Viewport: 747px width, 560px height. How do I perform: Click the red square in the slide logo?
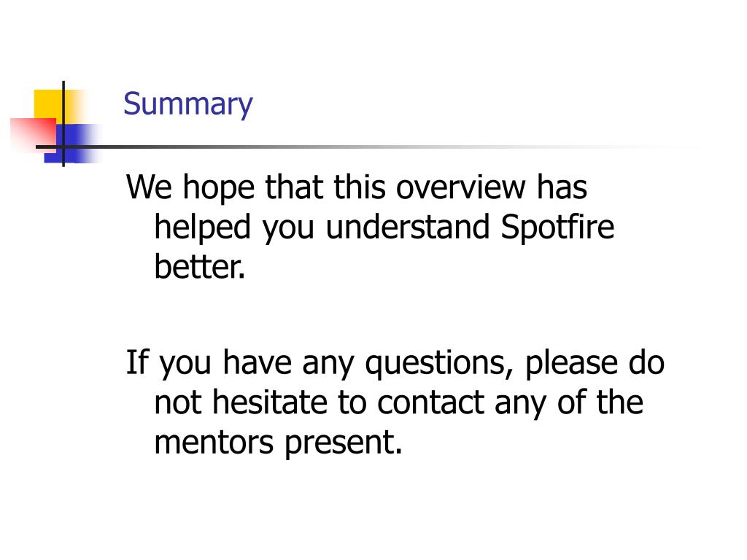click(x=34, y=134)
